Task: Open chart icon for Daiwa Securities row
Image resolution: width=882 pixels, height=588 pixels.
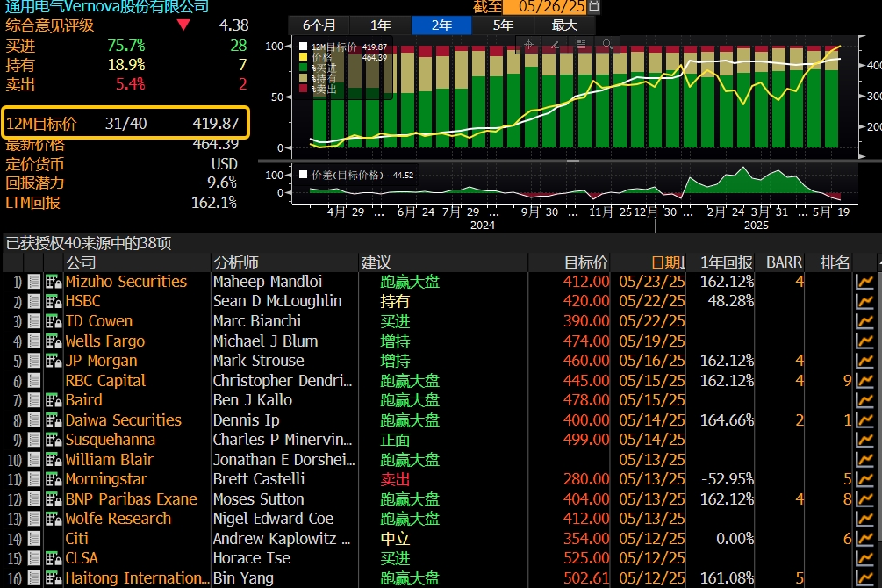Action: [x=864, y=419]
